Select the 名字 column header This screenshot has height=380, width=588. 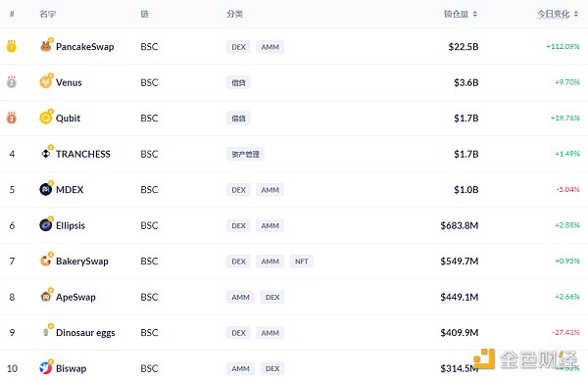(48, 15)
